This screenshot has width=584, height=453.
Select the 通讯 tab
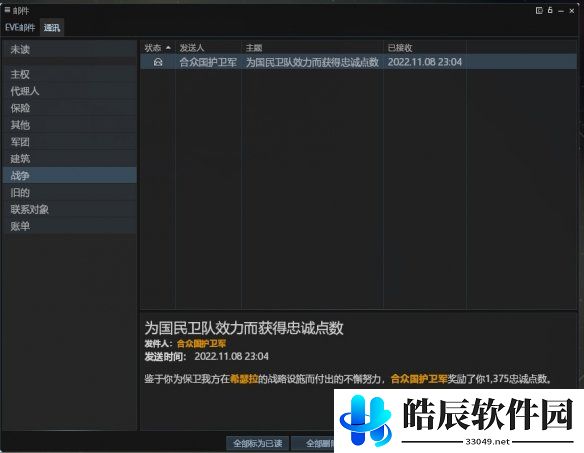click(x=52, y=28)
